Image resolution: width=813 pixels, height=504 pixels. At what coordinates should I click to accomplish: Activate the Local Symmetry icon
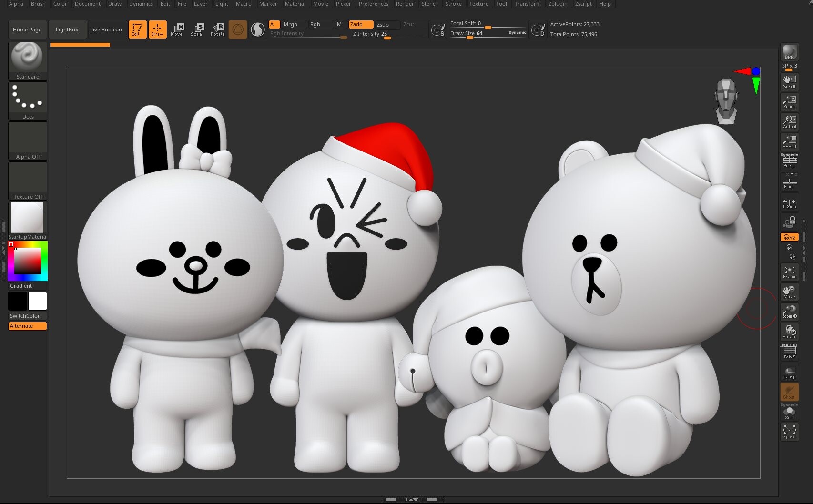789,202
